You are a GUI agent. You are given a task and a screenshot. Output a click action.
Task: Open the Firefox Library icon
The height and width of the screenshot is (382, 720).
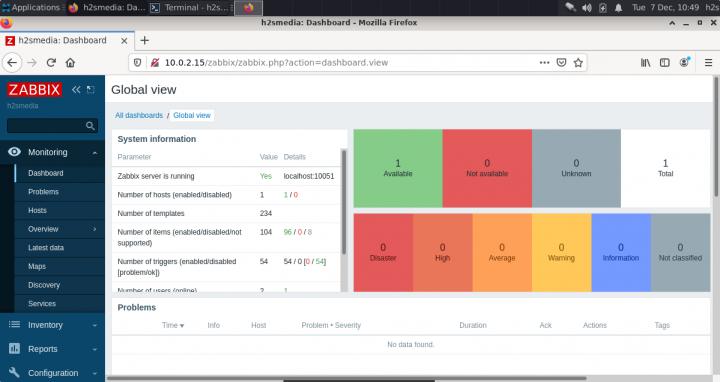[x=646, y=63]
